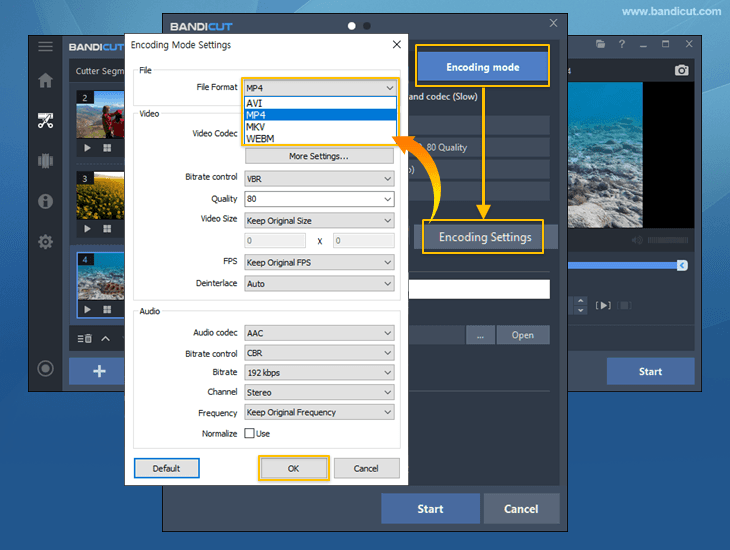Play segment 2 in the cutter list
This screenshot has height=550, width=730.
click(x=87, y=148)
